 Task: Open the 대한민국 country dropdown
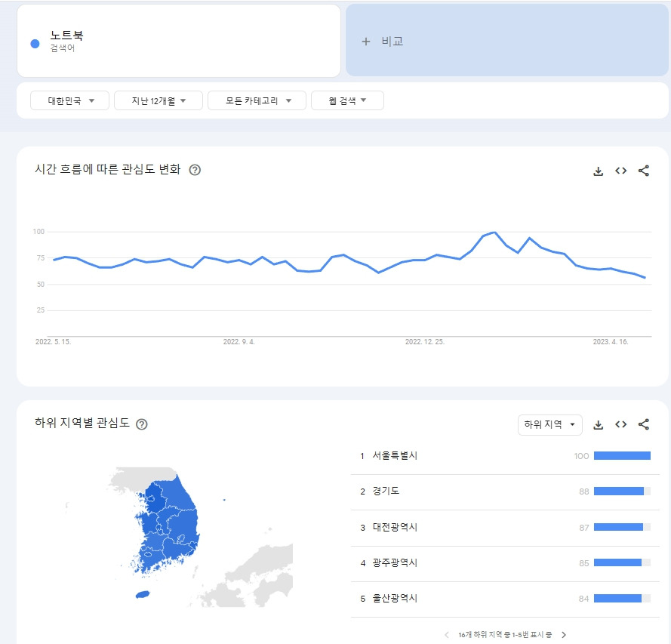click(x=69, y=100)
